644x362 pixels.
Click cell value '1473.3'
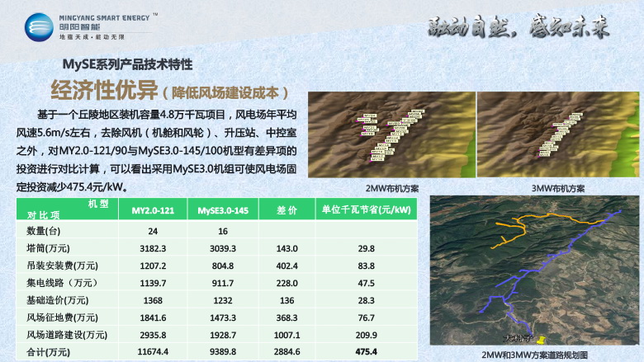(223, 317)
